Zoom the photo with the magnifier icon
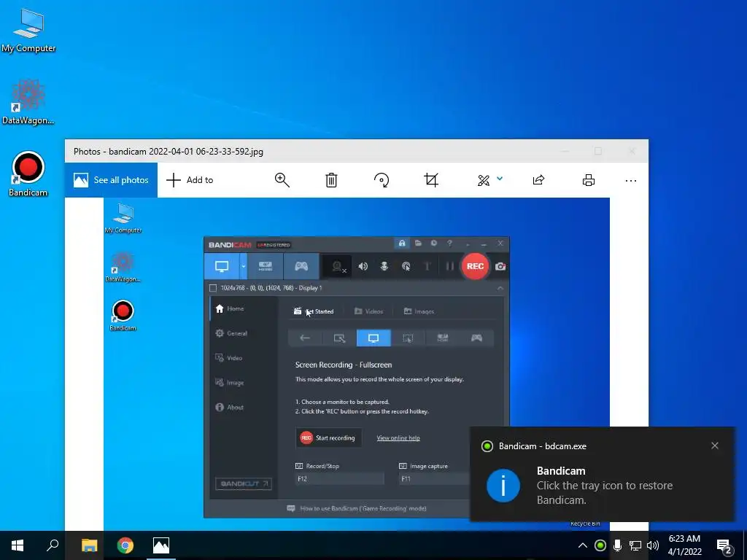The width and height of the screenshot is (747, 560). point(282,180)
